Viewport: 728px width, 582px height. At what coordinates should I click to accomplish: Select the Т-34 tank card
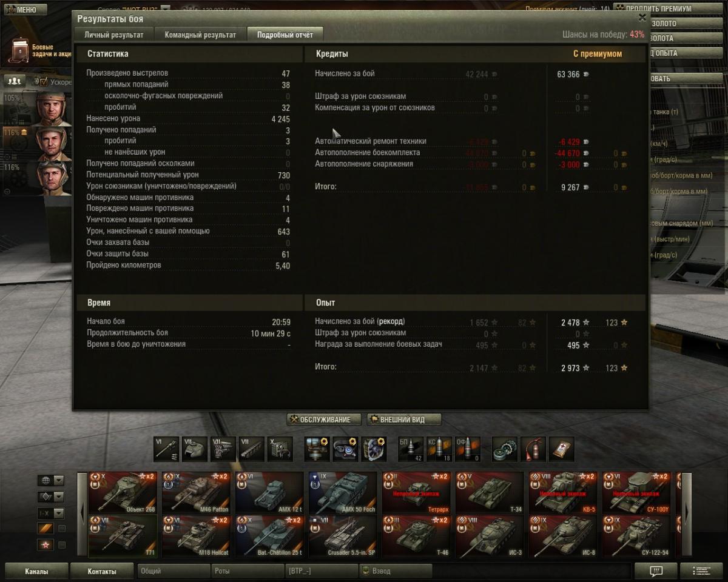coord(490,493)
